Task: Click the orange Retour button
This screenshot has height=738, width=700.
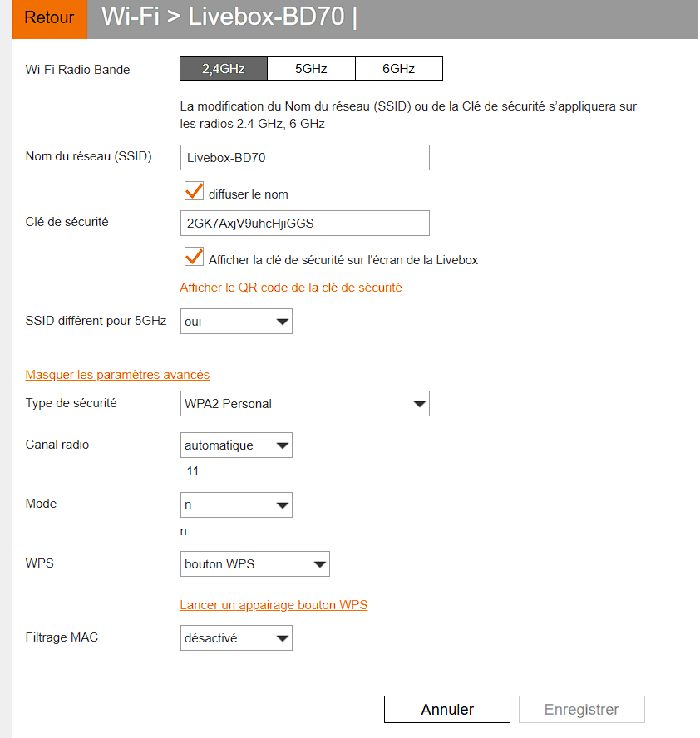Action: tap(49, 18)
